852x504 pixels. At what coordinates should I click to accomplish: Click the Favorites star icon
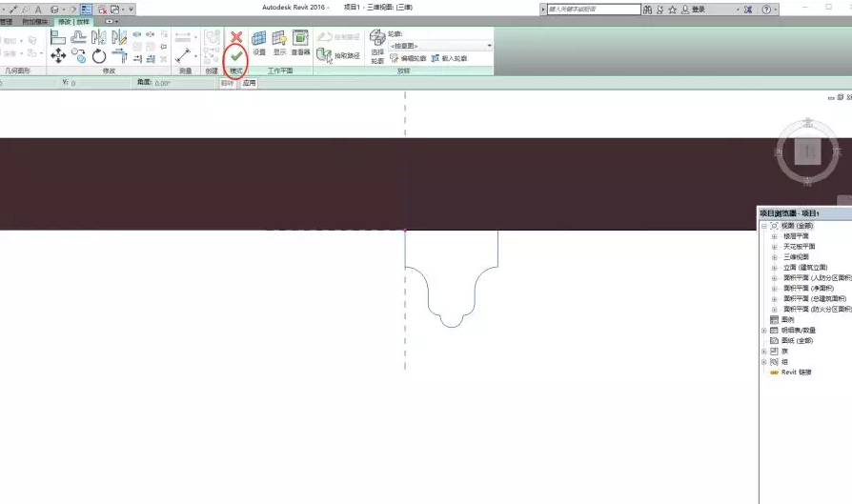pos(673,10)
